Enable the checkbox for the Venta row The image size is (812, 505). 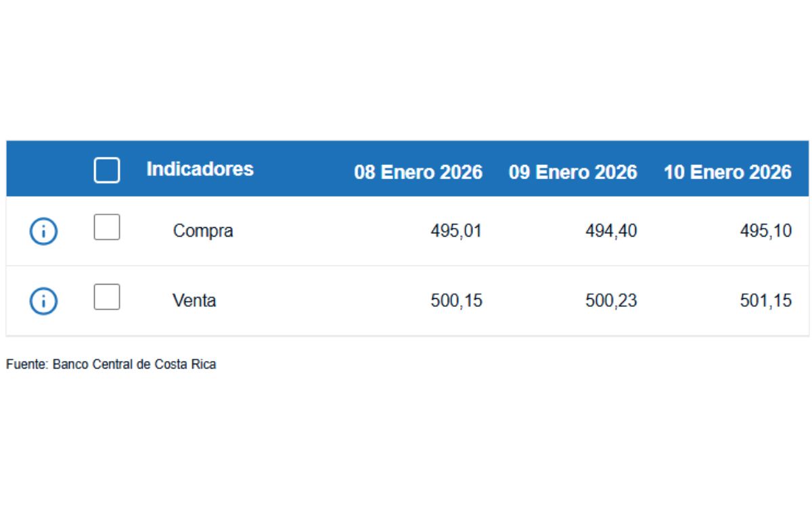106,297
